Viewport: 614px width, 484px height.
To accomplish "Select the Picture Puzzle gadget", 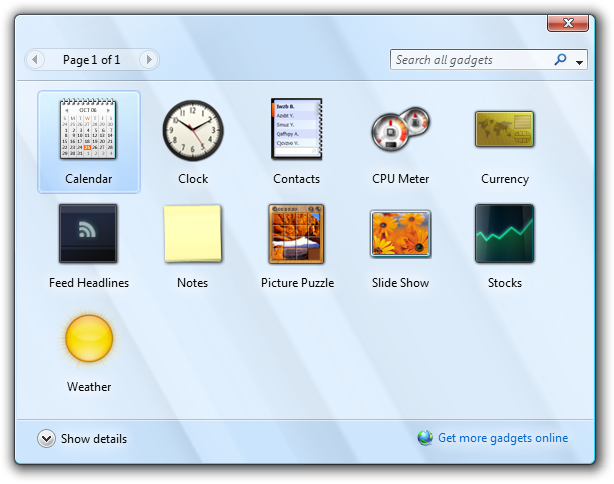I will pos(297,234).
